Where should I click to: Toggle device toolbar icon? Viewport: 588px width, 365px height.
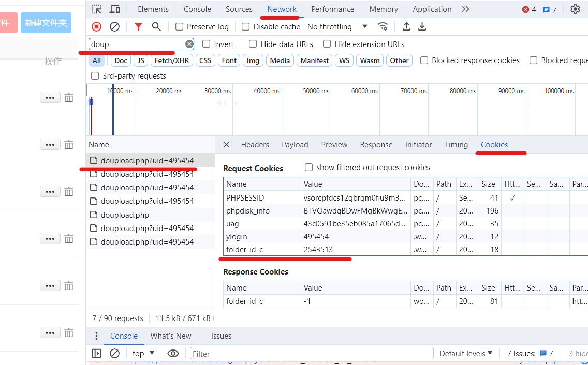point(115,9)
